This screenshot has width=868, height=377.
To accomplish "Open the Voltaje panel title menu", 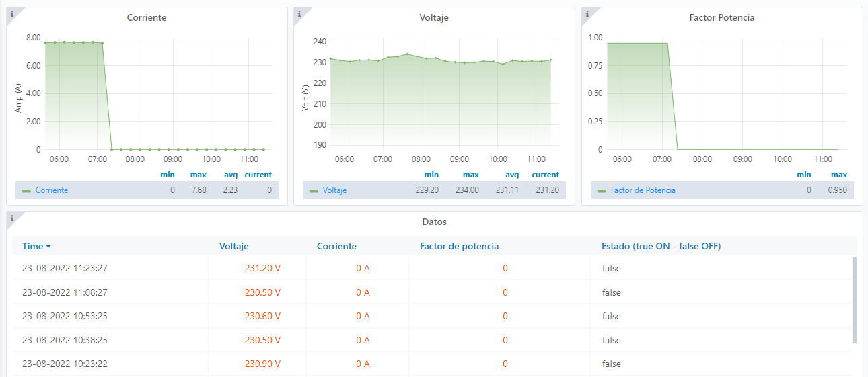I will pos(434,18).
